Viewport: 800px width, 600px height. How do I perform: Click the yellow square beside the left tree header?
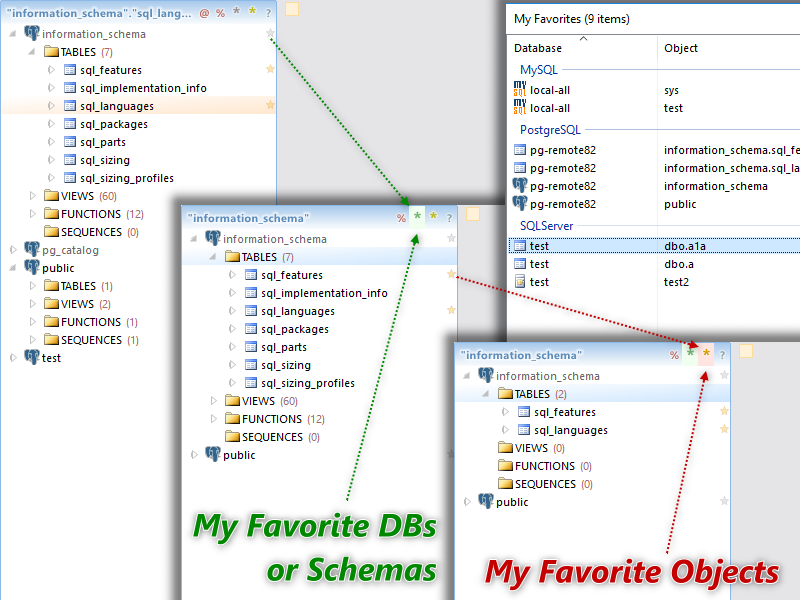tap(292, 9)
